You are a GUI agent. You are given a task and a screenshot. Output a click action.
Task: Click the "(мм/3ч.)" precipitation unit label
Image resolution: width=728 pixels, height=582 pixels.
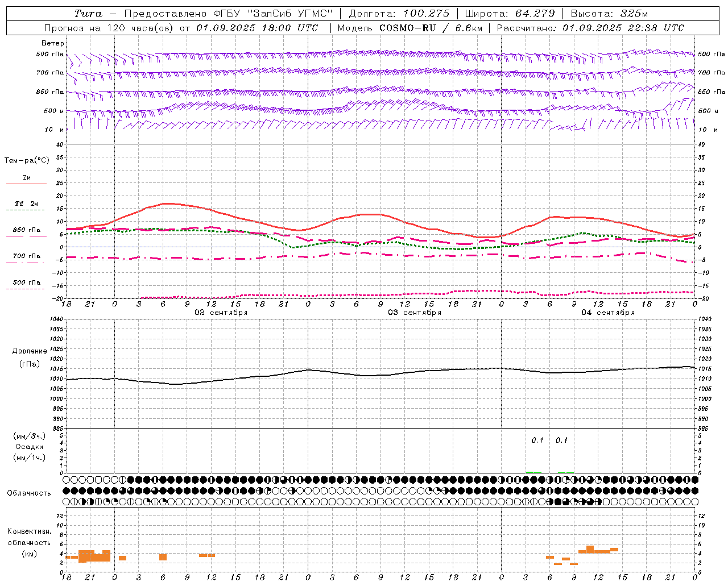pyautogui.click(x=29, y=436)
